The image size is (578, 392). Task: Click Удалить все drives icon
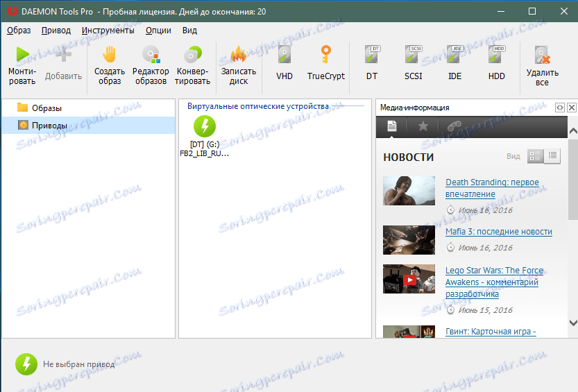(542, 55)
